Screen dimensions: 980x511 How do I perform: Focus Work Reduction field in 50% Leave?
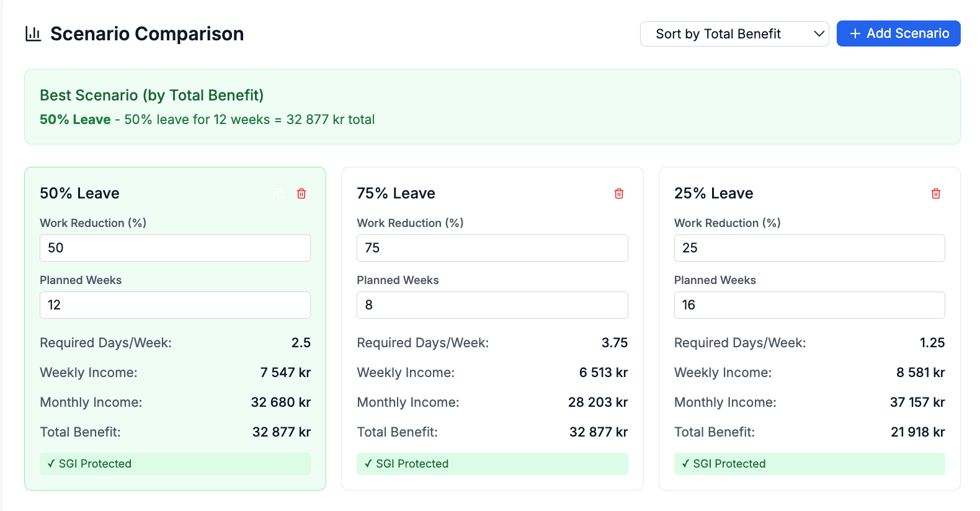175,248
